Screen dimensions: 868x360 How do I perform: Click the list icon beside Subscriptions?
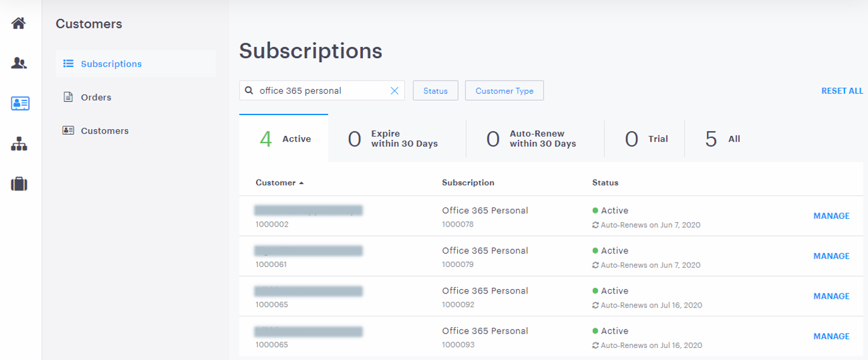click(68, 64)
